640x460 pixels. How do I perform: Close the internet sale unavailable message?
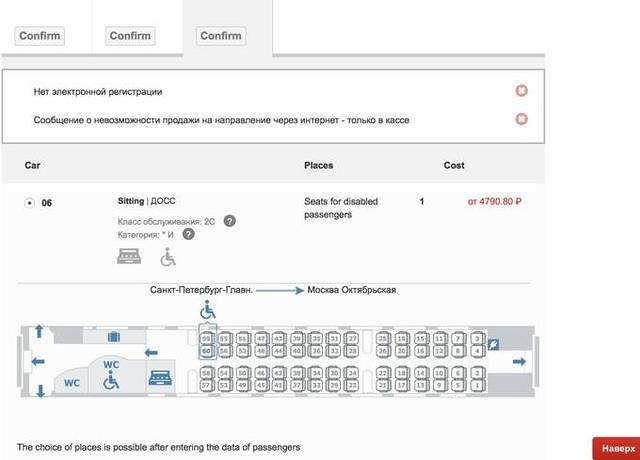(x=521, y=120)
